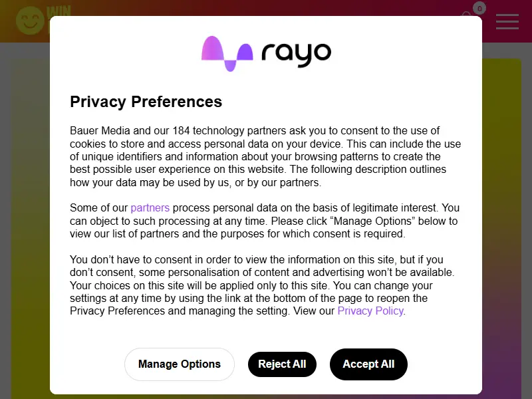Click the WIN text behind the dialog
The image size is (532, 399).
(60, 11)
